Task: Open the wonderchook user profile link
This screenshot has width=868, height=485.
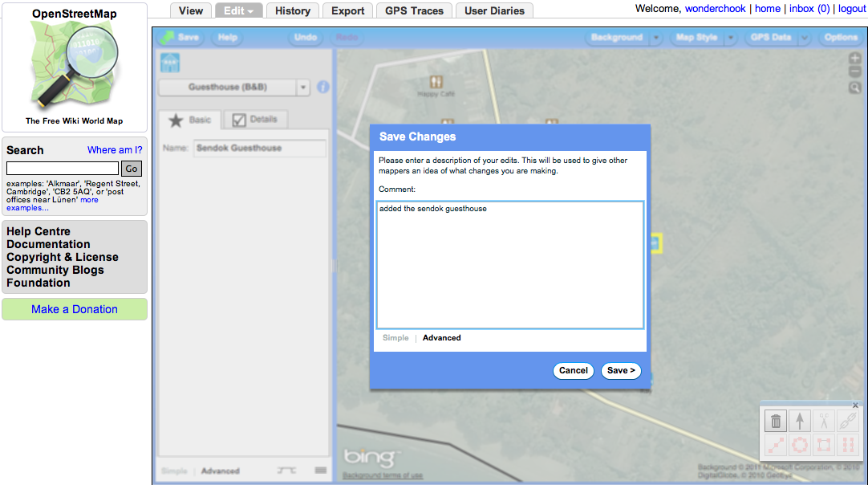Action: (x=716, y=9)
